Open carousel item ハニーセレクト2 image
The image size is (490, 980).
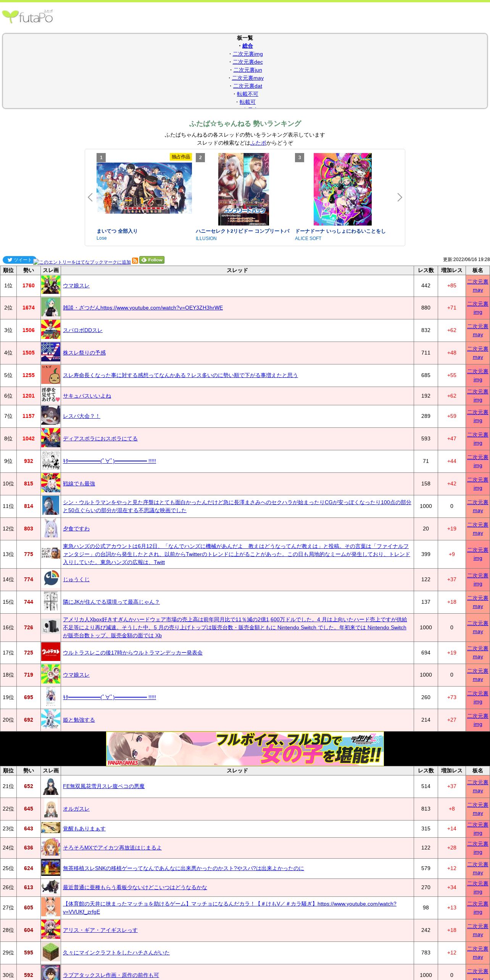tap(243, 189)
